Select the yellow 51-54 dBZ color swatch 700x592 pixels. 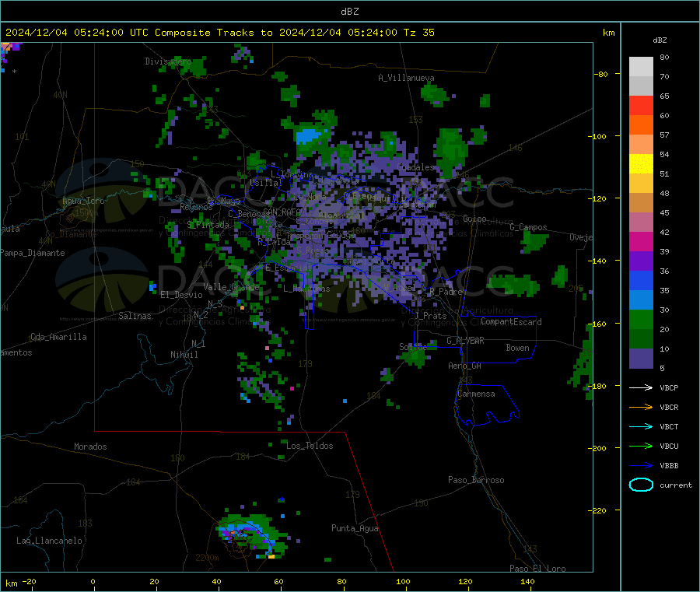641,164
